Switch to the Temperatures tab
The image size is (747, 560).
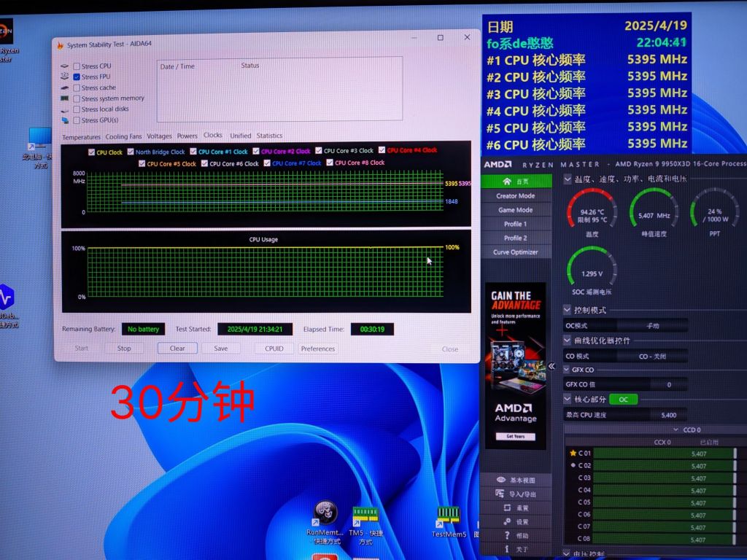[81, 136]
